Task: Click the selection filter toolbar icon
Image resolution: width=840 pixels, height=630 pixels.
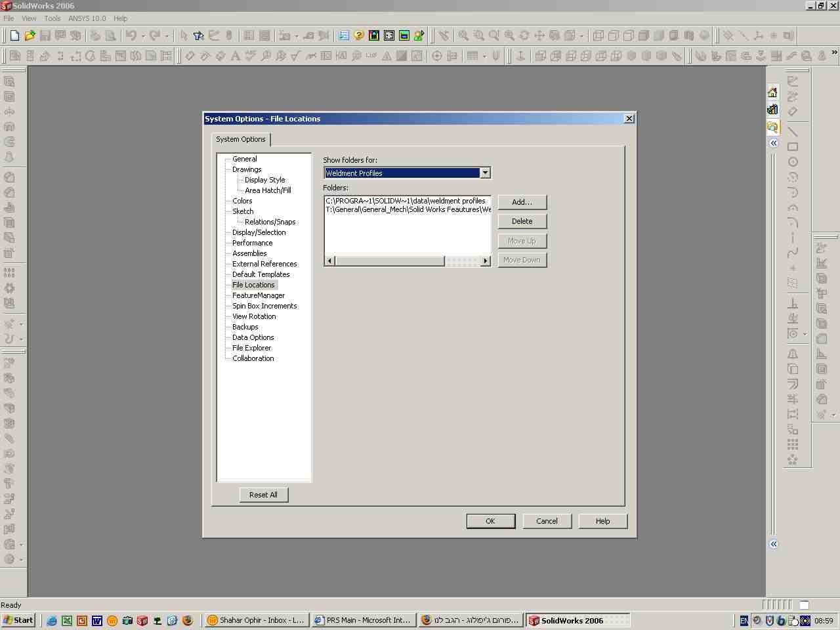Action: [x=198, y=35]
